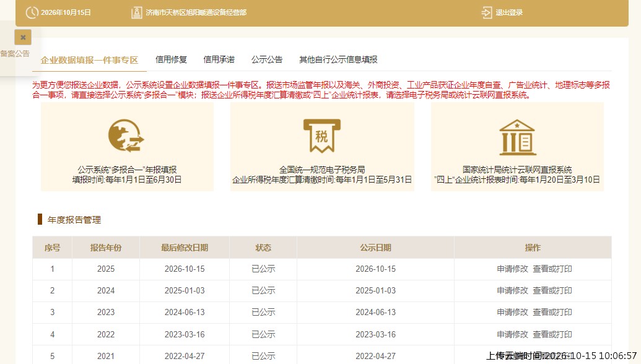Screen dimensions: 641x364
Task: Click 查看或打印 for 2024 report
Action: (552, 290)
